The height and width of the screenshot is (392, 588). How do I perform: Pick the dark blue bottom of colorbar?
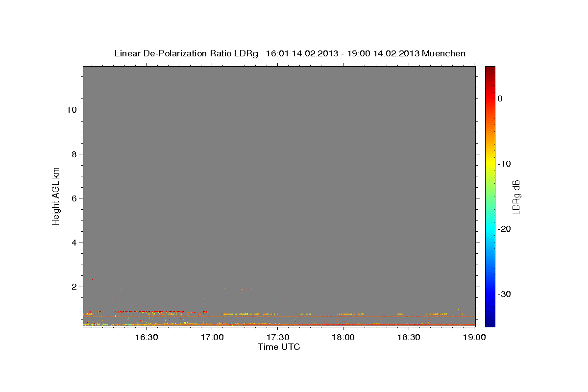coord(490,322)
